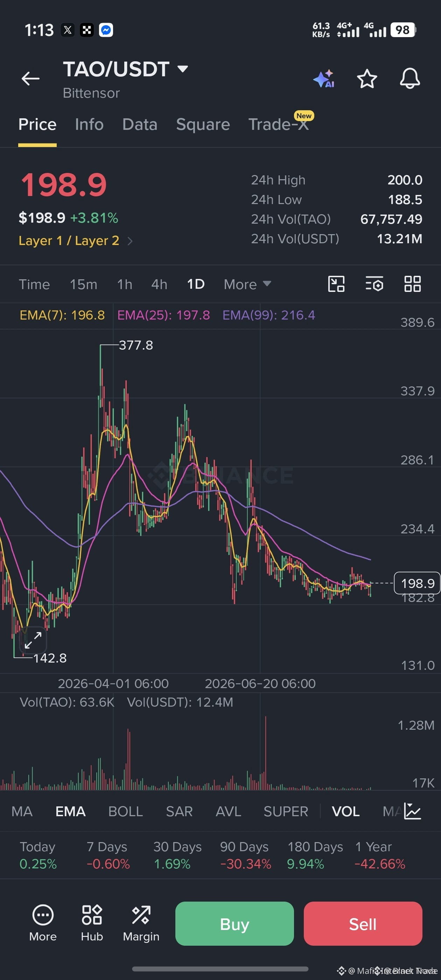Image resolution: width=441 pixels, height=980 pixels.
Task: Tap the 30 Days 1.69% performance
Action: [177, 855]
